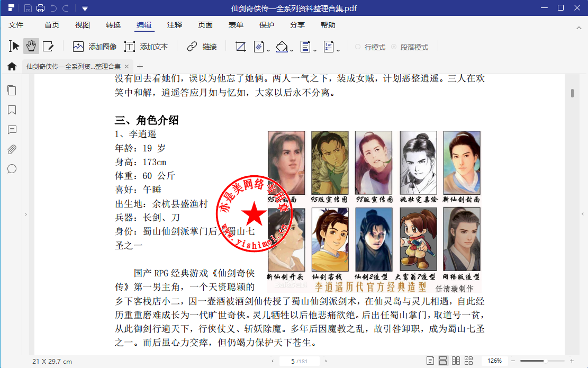Screen dimensions: 588x368
Task: Go to the previous page
Action: [273, 361]
